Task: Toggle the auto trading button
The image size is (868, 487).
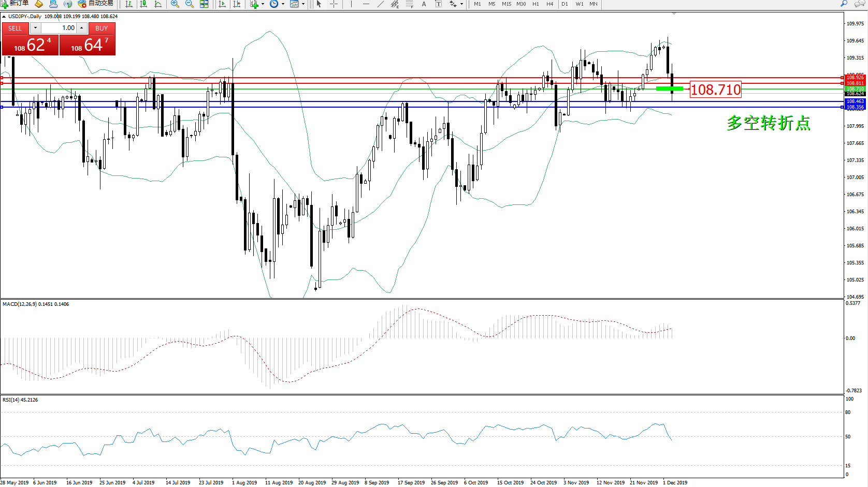Action: 96,4
